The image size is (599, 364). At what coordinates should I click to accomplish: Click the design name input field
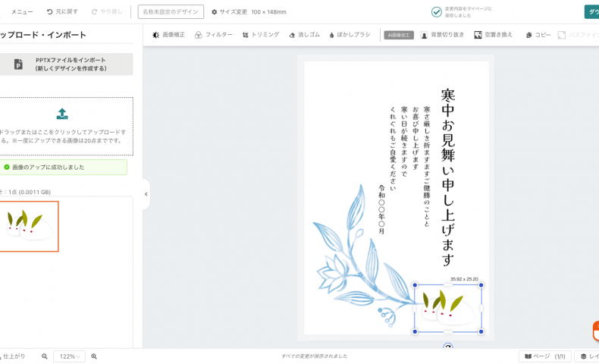tap(171, 12)
